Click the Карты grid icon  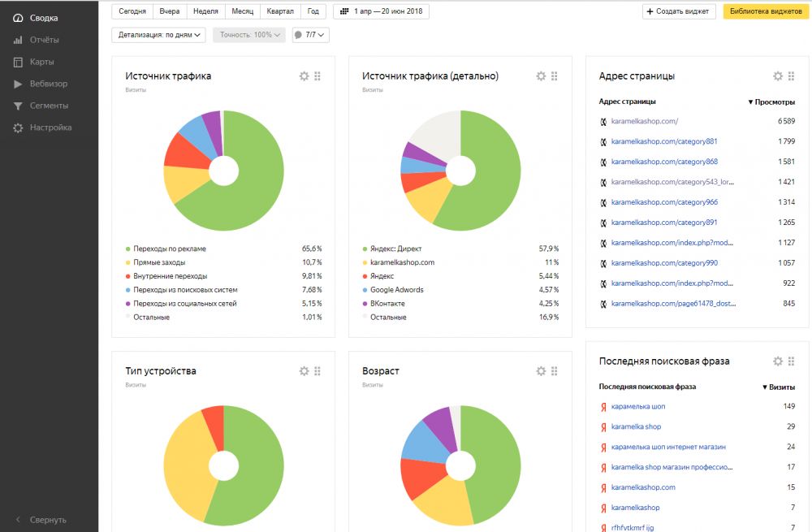click(18, 63)
